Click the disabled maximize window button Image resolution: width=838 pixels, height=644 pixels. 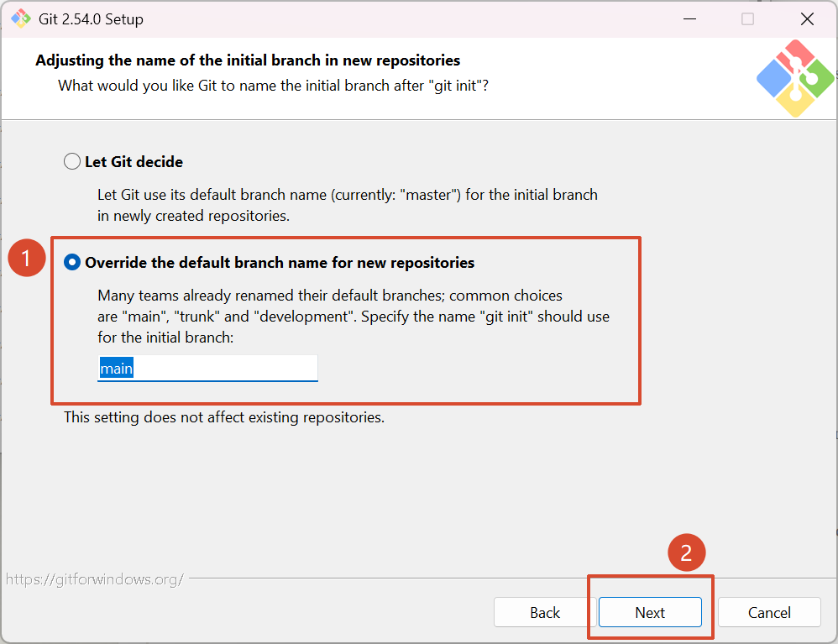[x=747, y=18]
